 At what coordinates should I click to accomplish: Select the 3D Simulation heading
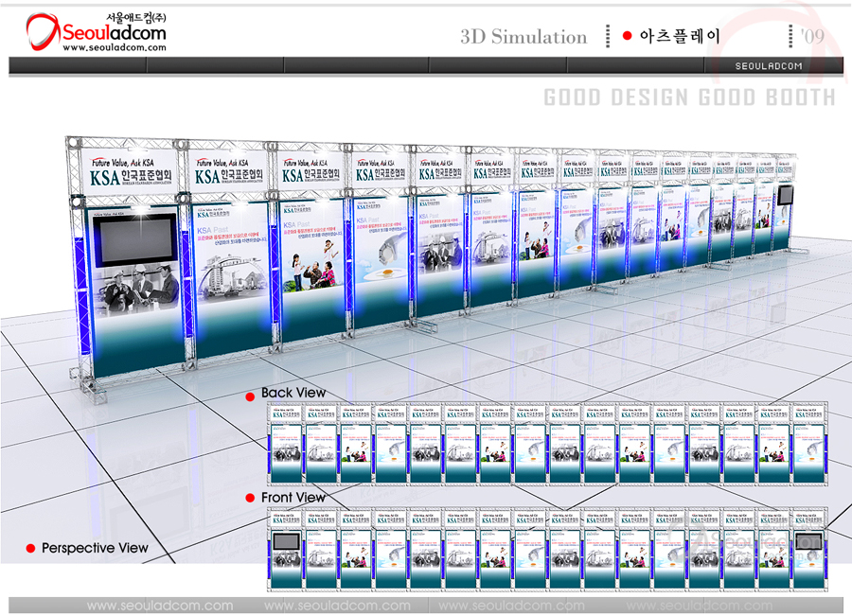coord(524,37)
